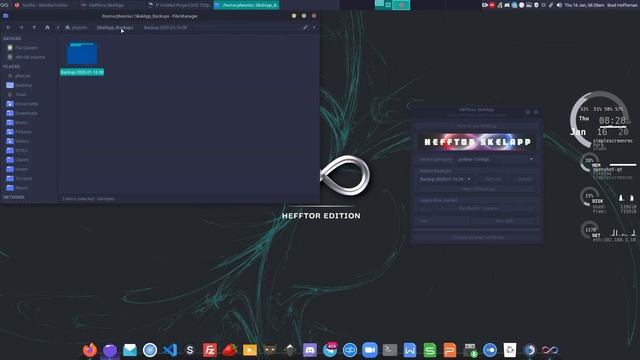Open Downloads folder in sidebar
Screen dimensions: 640x360
click(x=27, y=113)
